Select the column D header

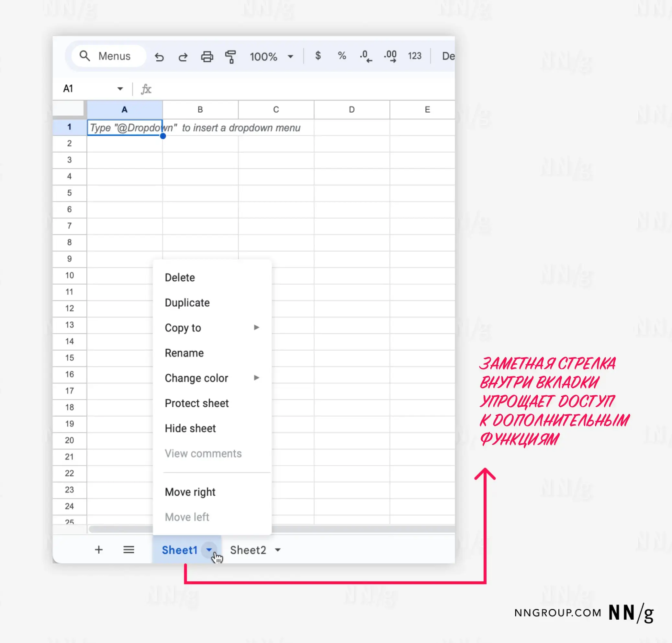pos(352,110)
